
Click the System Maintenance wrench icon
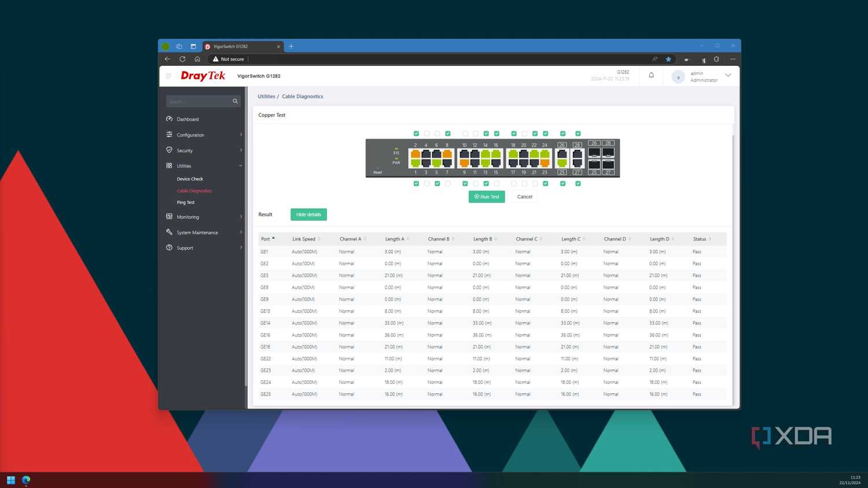click(x=169, y=232)
